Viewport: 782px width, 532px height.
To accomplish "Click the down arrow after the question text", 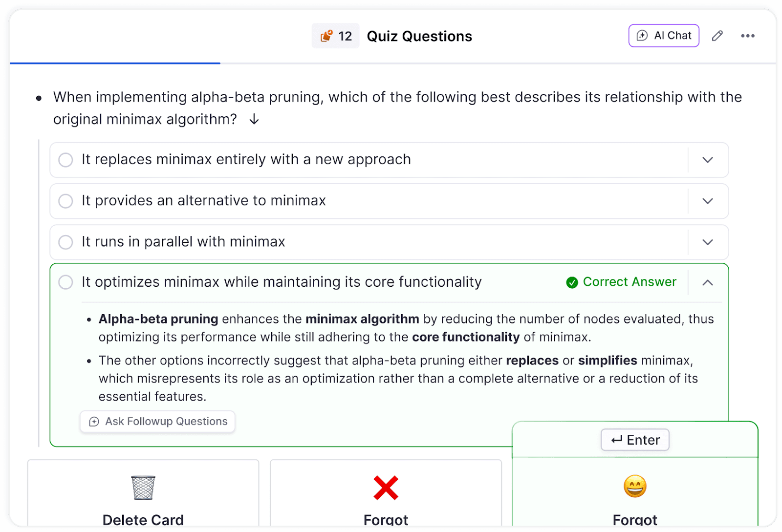I will [x=254, y=119].
